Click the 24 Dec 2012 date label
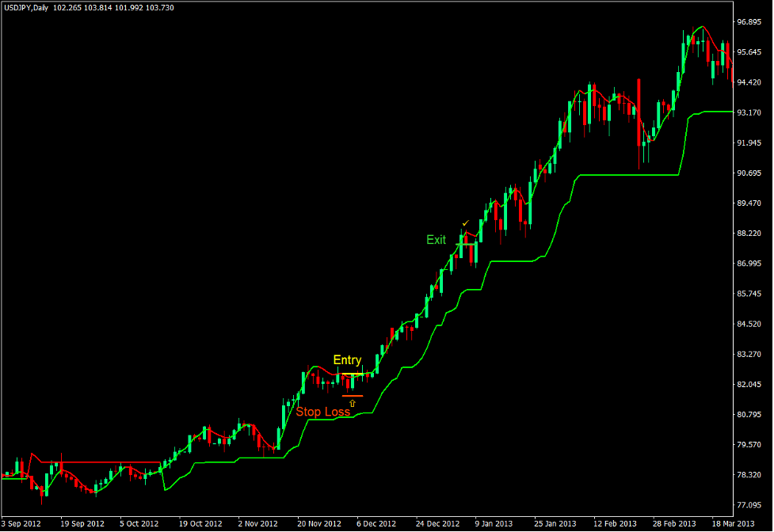 tap(437, 523)
